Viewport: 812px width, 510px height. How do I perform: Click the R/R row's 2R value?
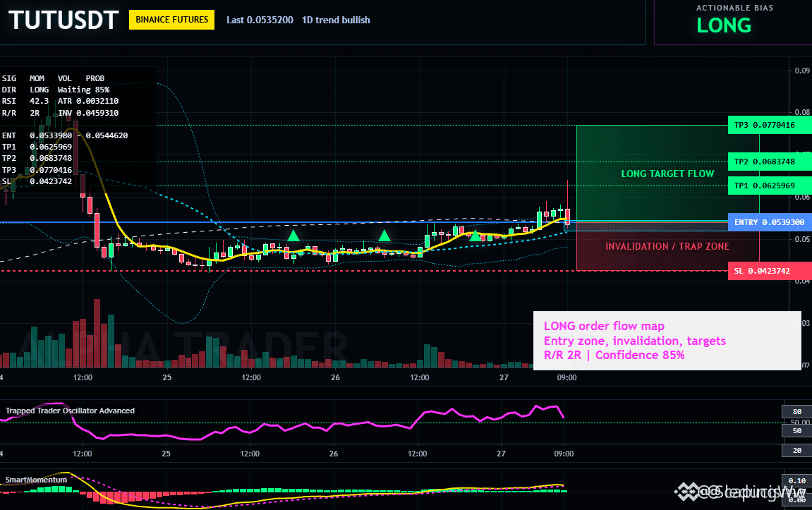pyautogui.click(x=34, y=113)
